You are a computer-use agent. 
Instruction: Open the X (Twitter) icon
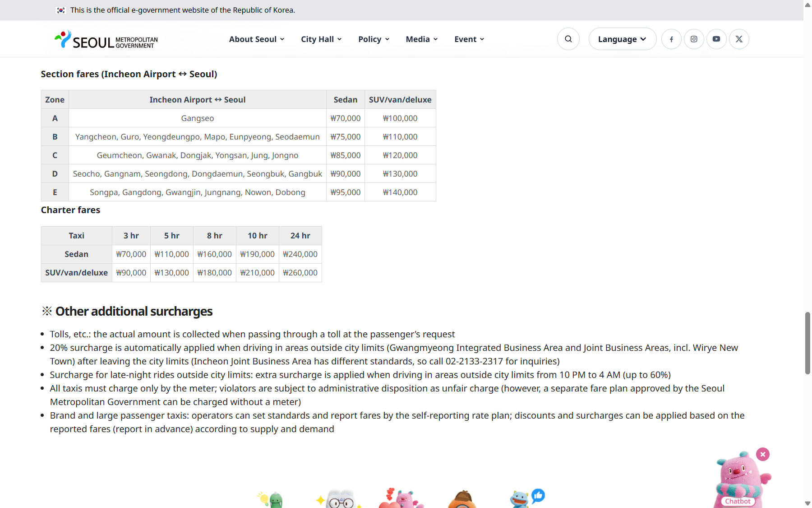(x=739, y=39)
